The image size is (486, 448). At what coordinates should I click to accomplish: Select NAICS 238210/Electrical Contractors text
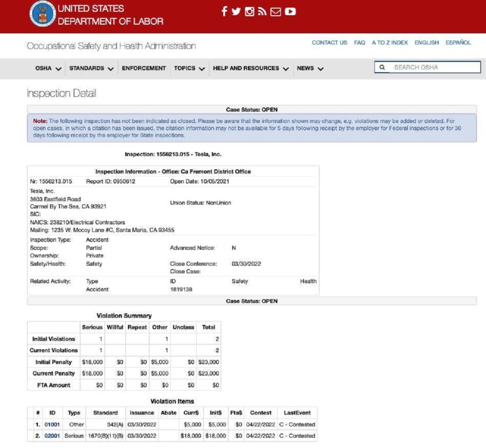[77, 223]
